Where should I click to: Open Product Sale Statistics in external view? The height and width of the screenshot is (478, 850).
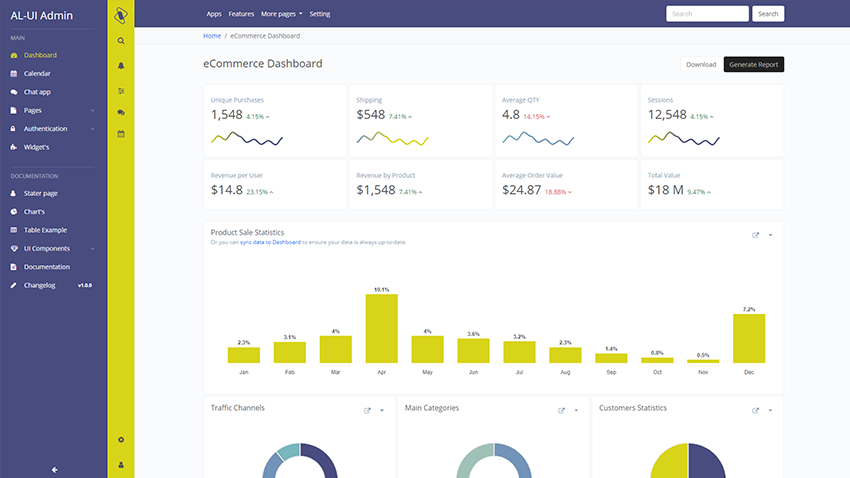(x=755, y=235)
